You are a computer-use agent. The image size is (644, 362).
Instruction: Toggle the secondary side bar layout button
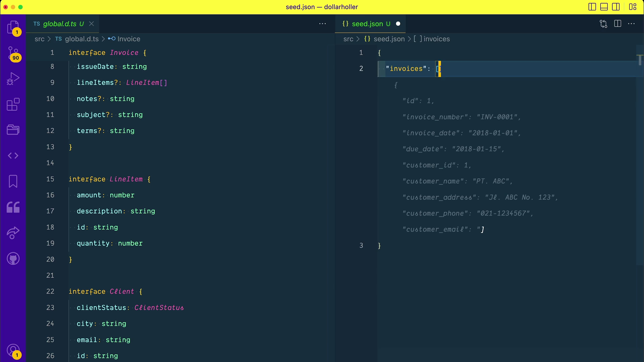click(616, 7)
